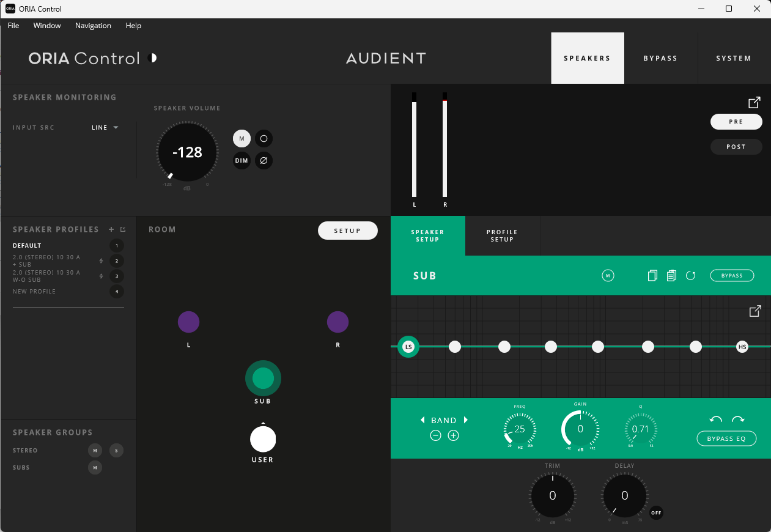The width and height of the screenshot is (771, 532).
Task: Click the TRIM knob
Action: (x=553, y=495)
